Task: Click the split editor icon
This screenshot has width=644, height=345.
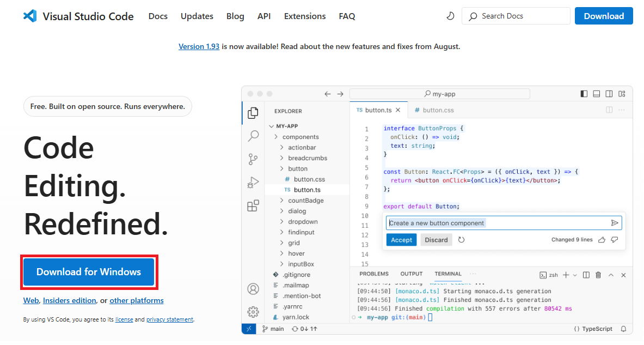Action: click(609, 110)
